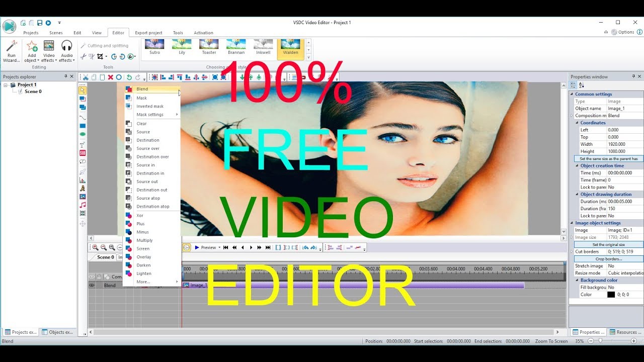Select Inverted mask from the menu
This screenshot has height=362, width=644.
click(152, 106)
